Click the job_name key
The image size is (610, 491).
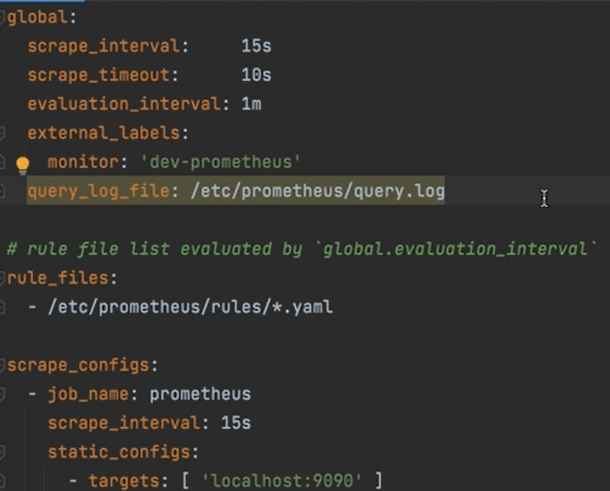88,395
